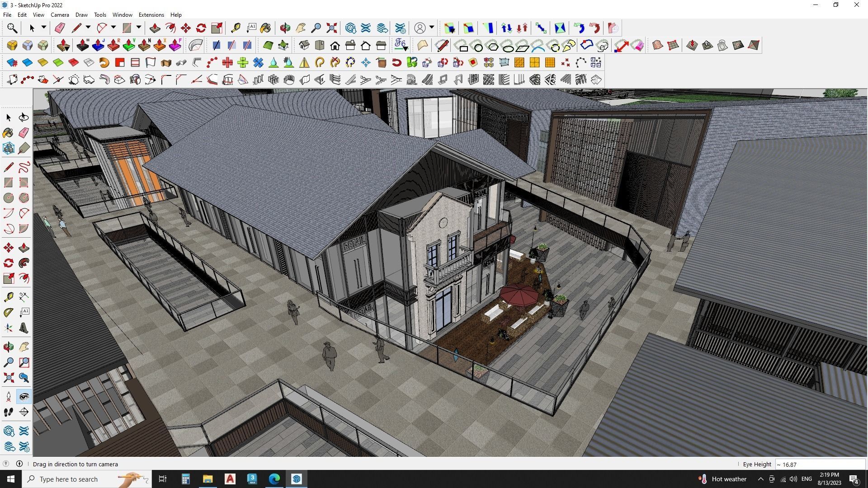Expand the Line tool dropdown arrow

pos(88,28)
